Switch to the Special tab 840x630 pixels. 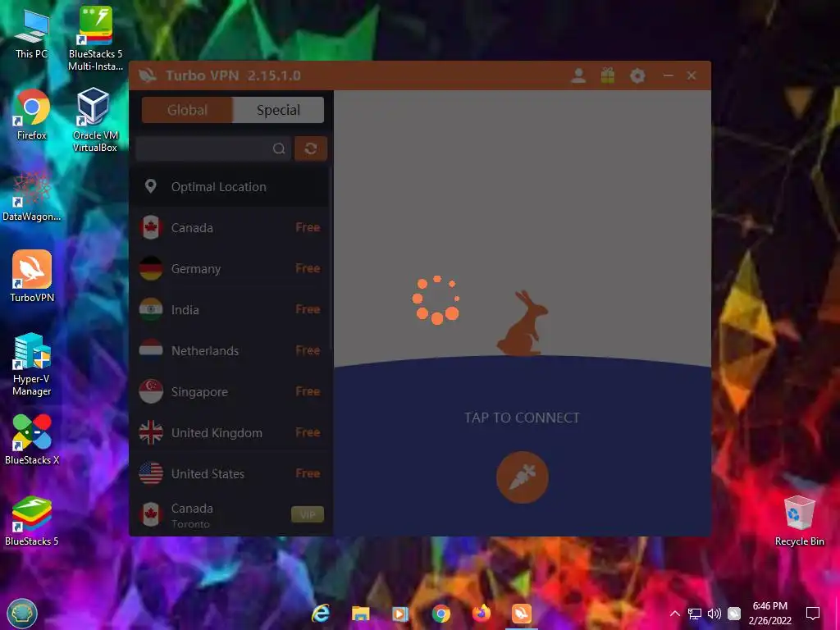(x=279, y=110)
